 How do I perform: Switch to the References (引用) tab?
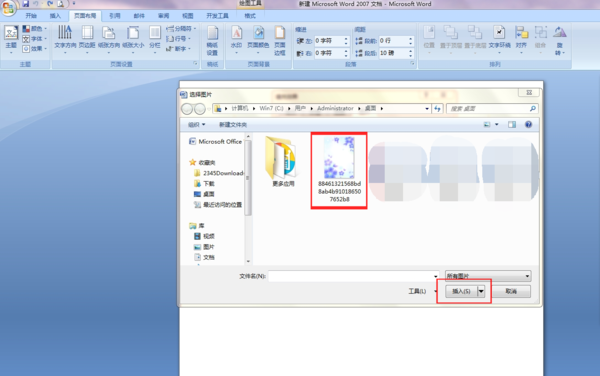click(114, 16)
